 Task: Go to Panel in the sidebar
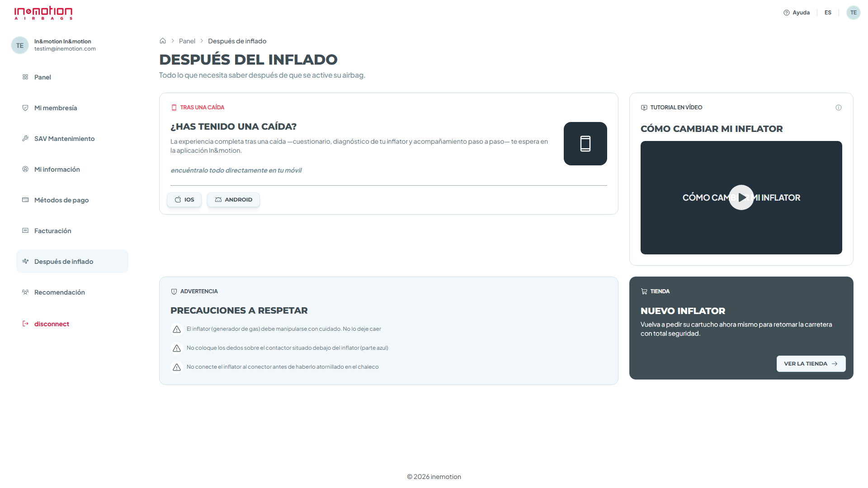pos(72,77)
